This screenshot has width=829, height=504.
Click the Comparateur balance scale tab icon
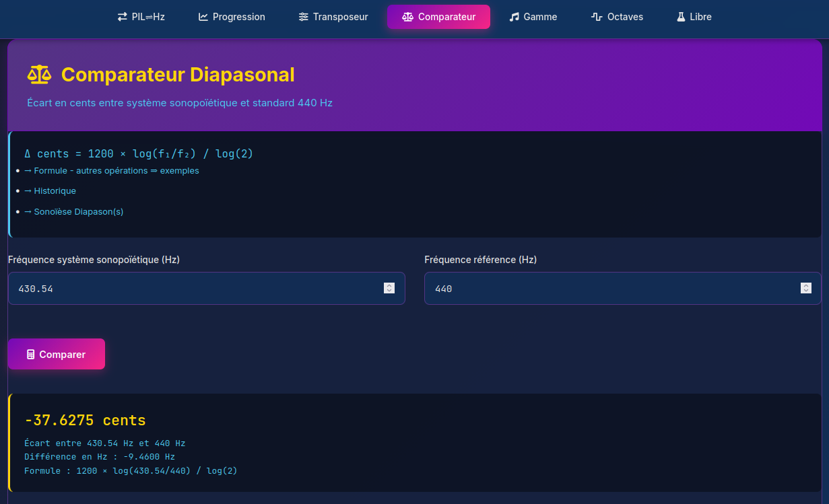tap(407, 17)
